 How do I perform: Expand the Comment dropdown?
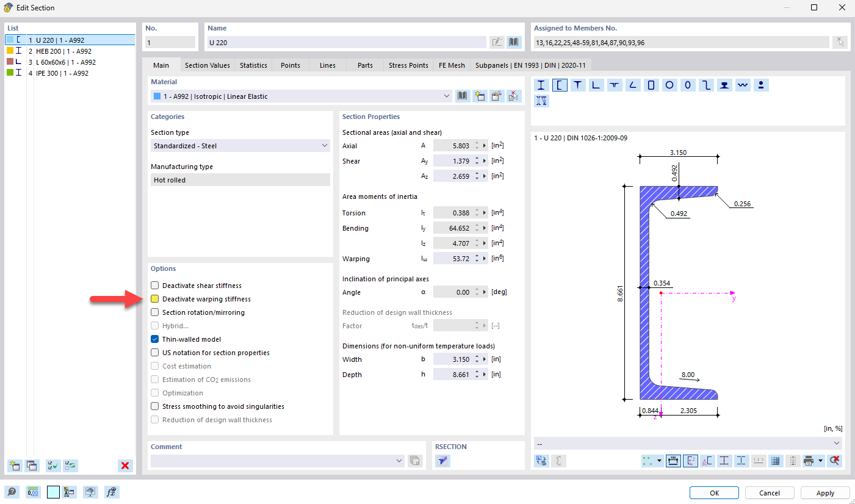400,461
